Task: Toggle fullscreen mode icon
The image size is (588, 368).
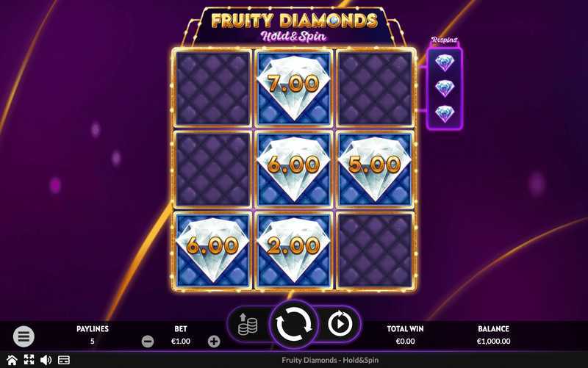Action: tap(29, 360)
